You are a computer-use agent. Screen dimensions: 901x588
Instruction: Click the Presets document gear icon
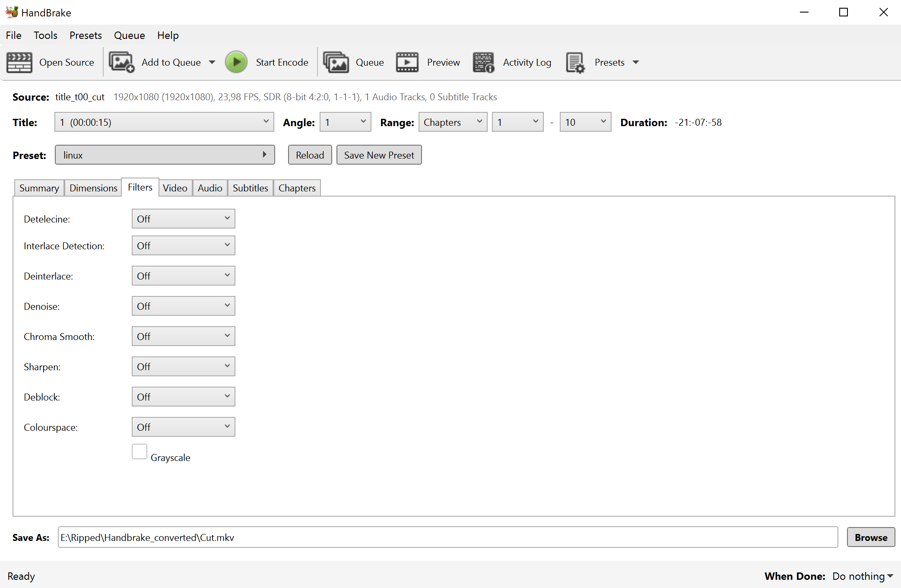pos(575,63)
